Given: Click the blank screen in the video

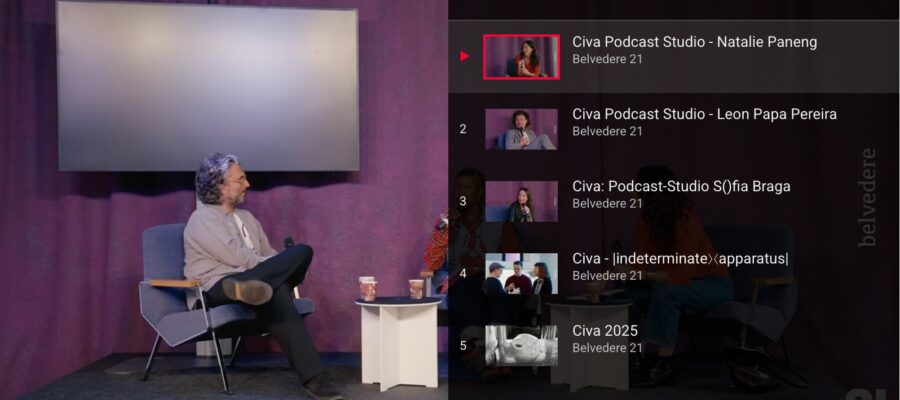Looking at the screenshot, I should pos(207,85).
